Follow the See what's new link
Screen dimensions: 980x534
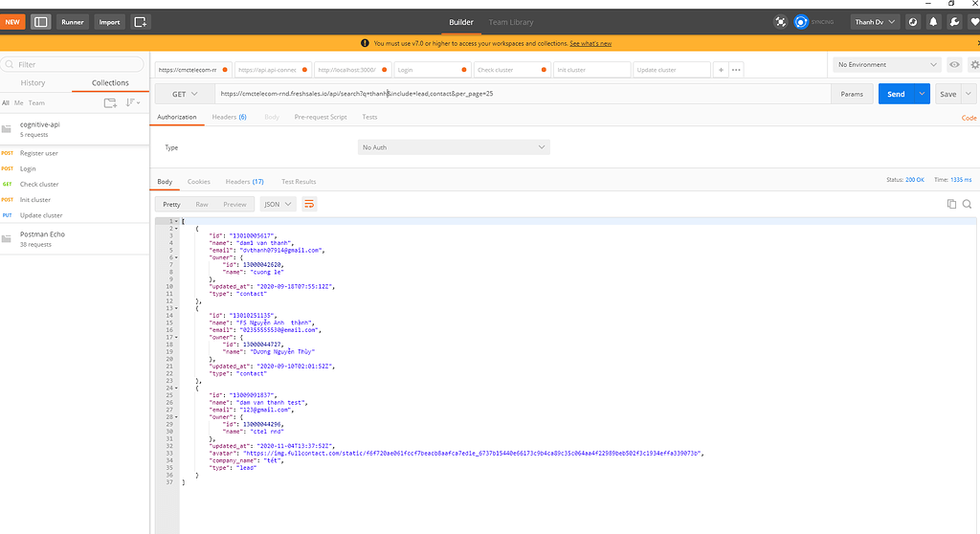pyautogui.click(x=590, y=43)
